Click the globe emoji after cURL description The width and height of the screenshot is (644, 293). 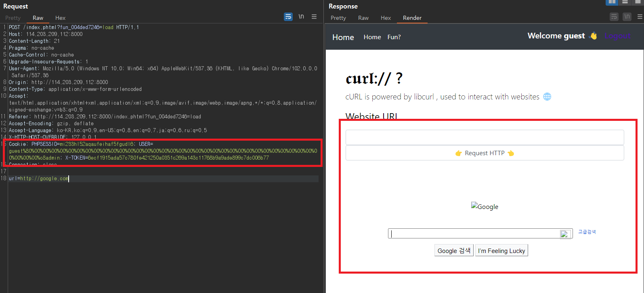click(x=547, y=97)
